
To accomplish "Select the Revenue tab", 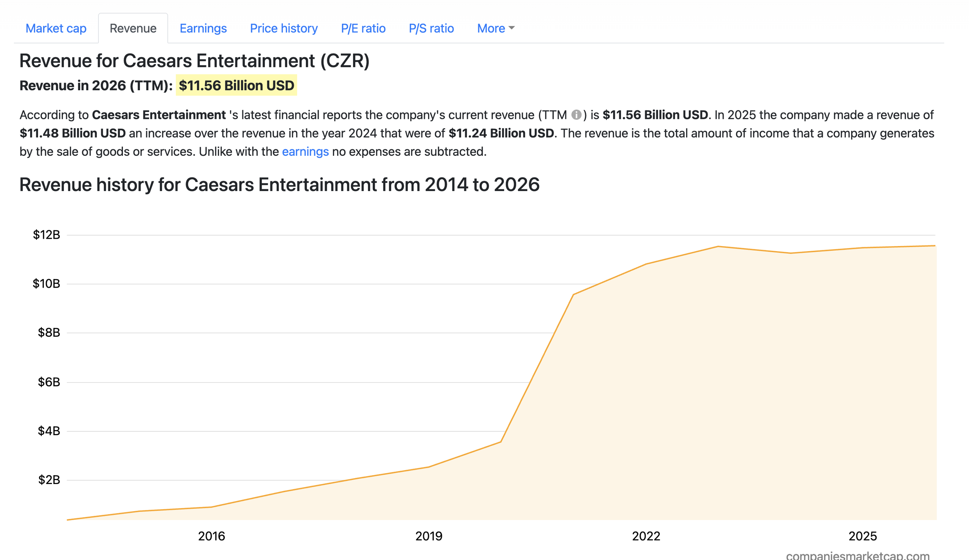I will pyautogui.click(x=133, y=28).
